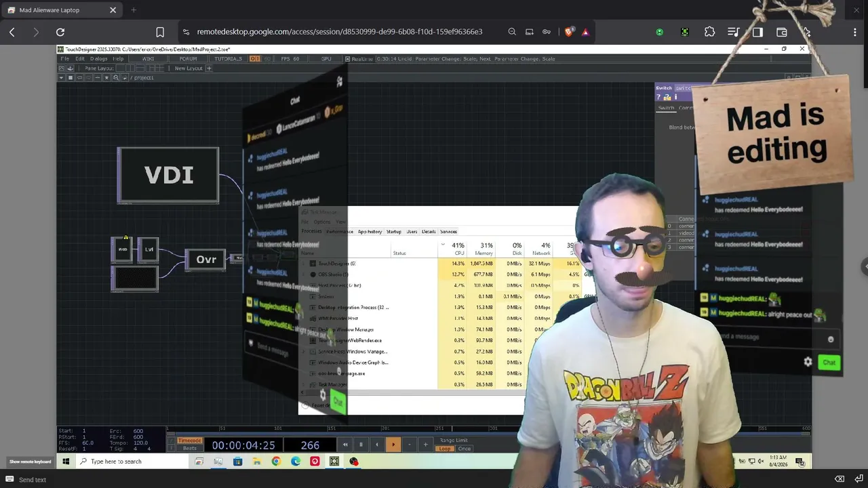Open OBS Studio from the remote taskbar
Screen dimensions: 868x488
coord(354,462)
